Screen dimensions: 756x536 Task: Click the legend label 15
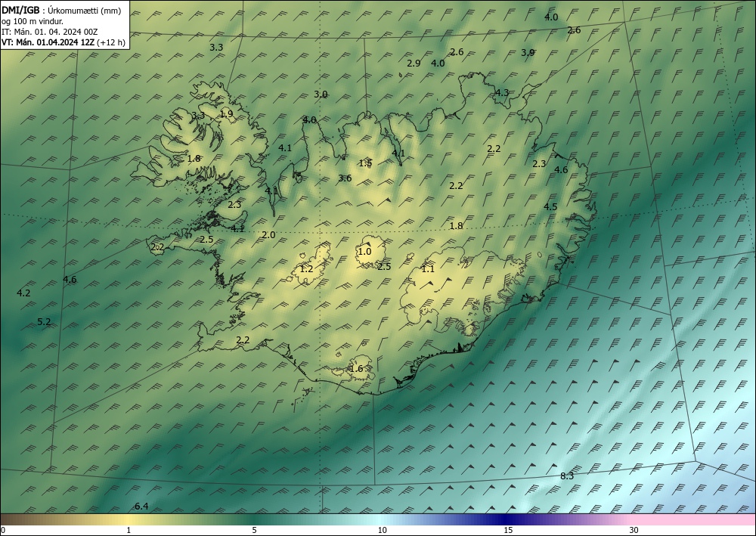point(508,531)
